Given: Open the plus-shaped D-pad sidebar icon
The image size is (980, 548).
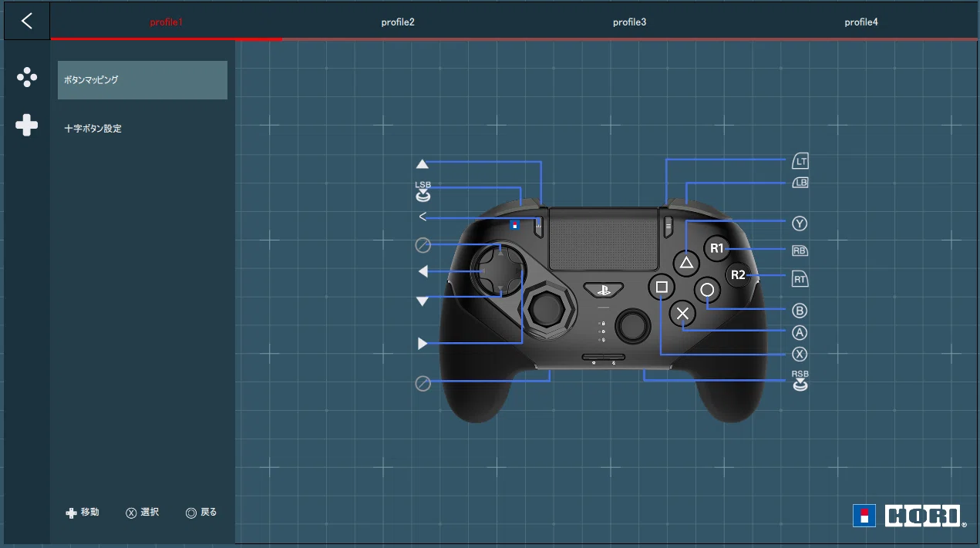Looking at the screenshot, I should 27,125.
